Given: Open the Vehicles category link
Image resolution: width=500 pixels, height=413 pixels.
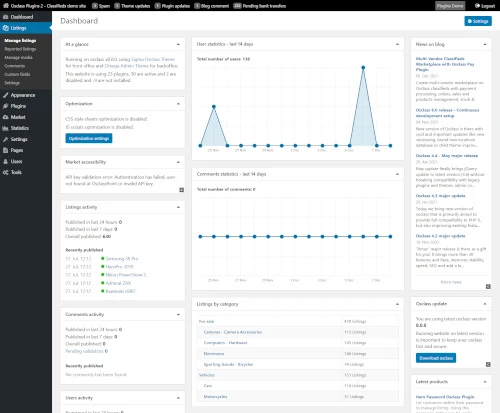Looking at the screenshot, I should [207, 375].
